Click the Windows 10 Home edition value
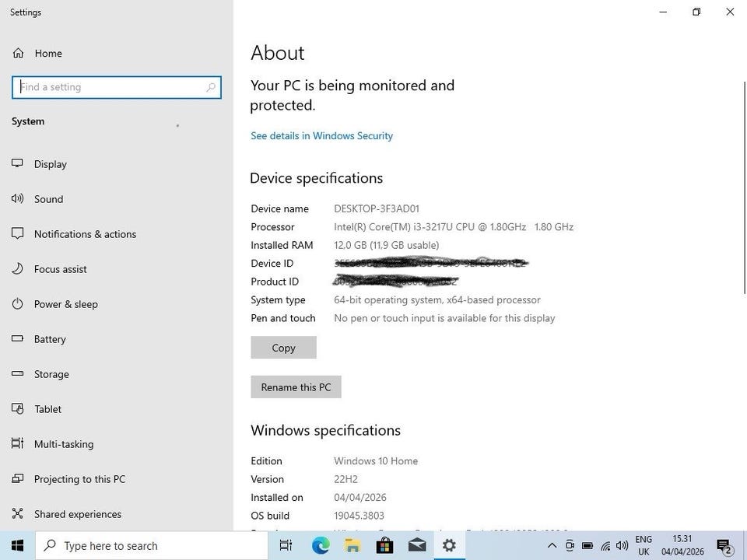The height and width of the screenshot is (560, 747). pyautogui.click(x=375, y=461)
